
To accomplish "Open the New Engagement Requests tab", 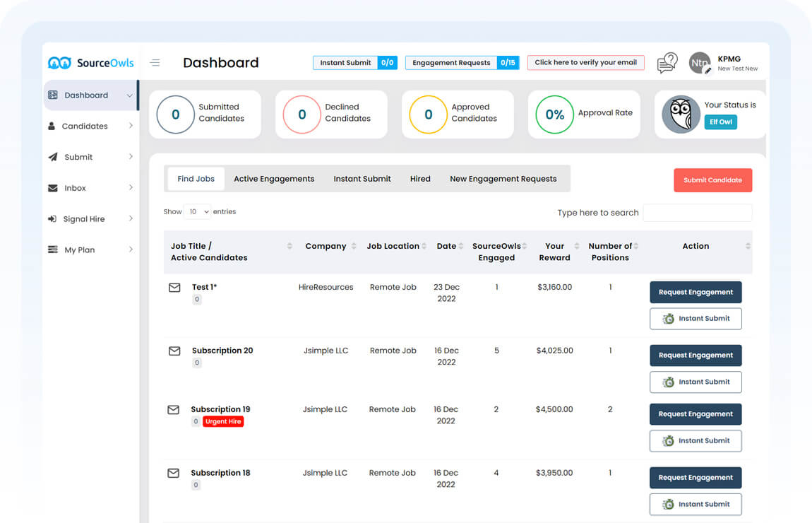I will pos(503,179).
